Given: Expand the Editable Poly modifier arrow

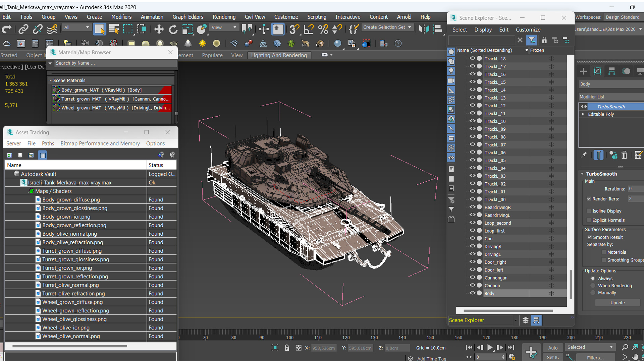Looking at the screenshot, I should [583, 114].
